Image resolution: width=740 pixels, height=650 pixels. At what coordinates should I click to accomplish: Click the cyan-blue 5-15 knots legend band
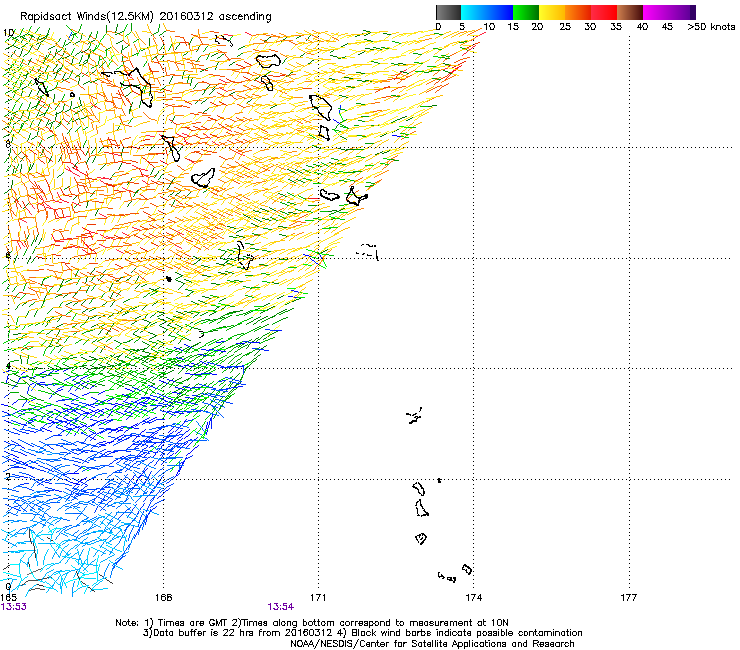487,12
